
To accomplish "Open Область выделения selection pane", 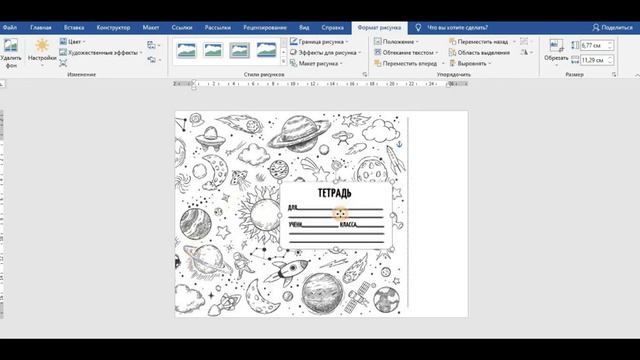I will coord(479,53).
